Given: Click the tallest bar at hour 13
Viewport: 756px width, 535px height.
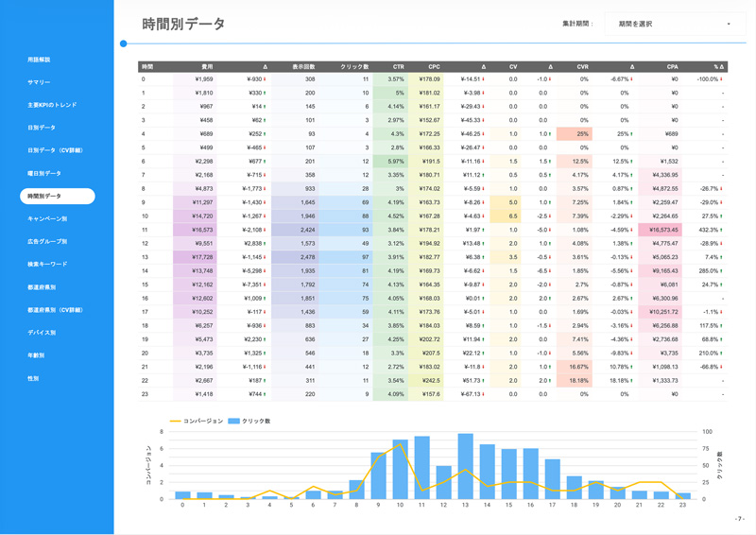Looking at the screenshot, I should point(465,466).
